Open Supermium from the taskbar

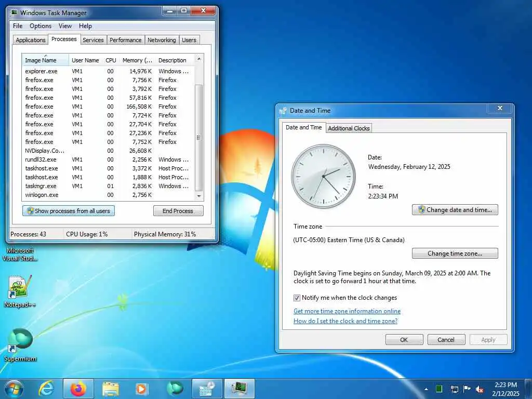(x=175, y=389)
